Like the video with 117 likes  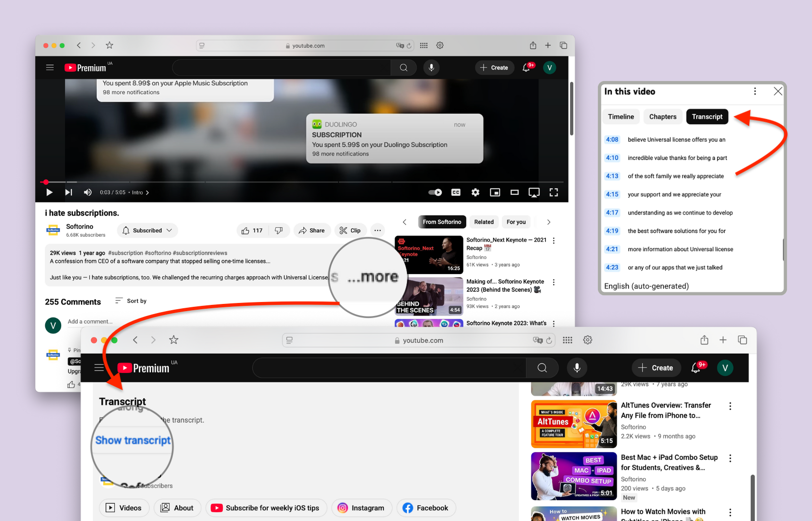coord(252,231)
